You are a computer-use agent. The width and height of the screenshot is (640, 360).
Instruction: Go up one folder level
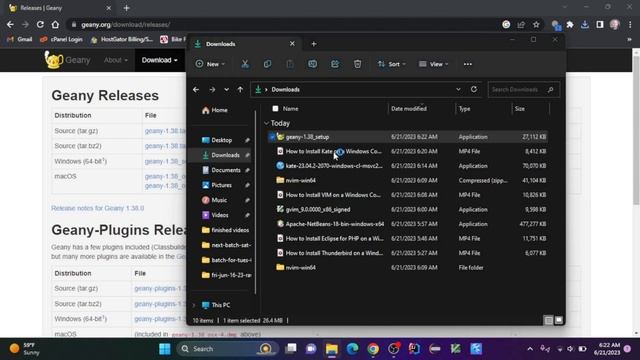[x=240, y=89]
